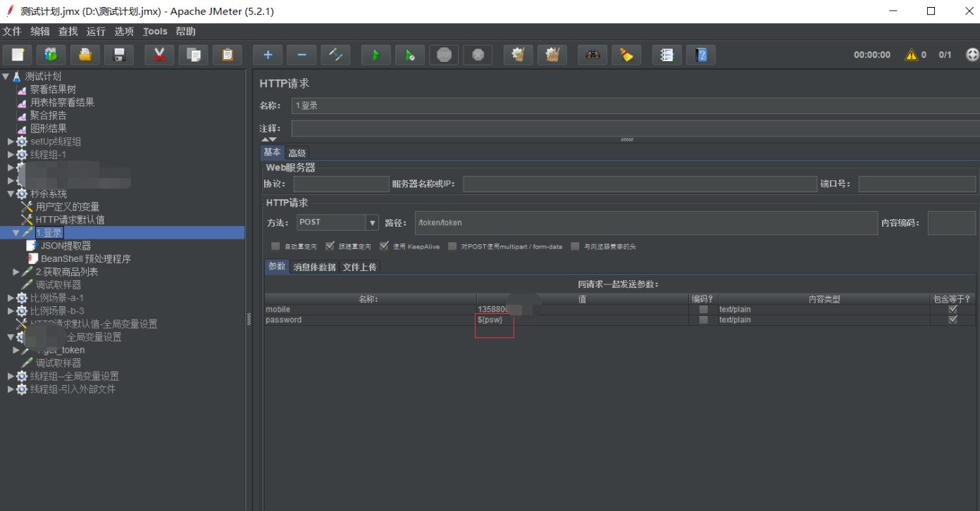
Task: Open the 帮助 menu
Action: coord(186,32)
